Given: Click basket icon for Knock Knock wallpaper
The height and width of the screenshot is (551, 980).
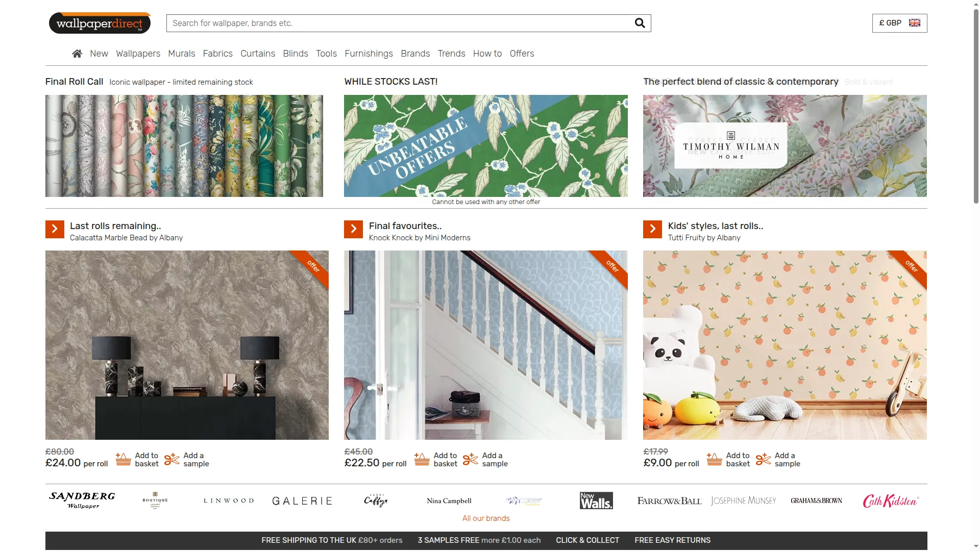Looking at the screenshot, I should pyautogui.click(x=422, y=459).
